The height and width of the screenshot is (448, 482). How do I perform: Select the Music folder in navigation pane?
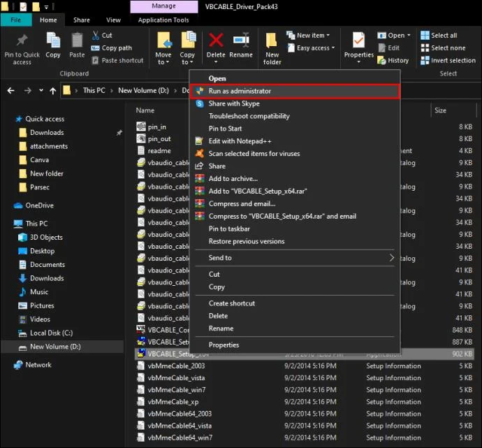(39, 292)
